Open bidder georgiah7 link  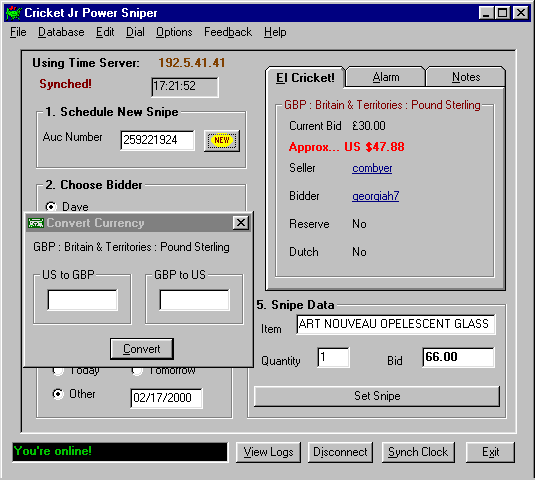pyautogui.click(x=375, y=196)
